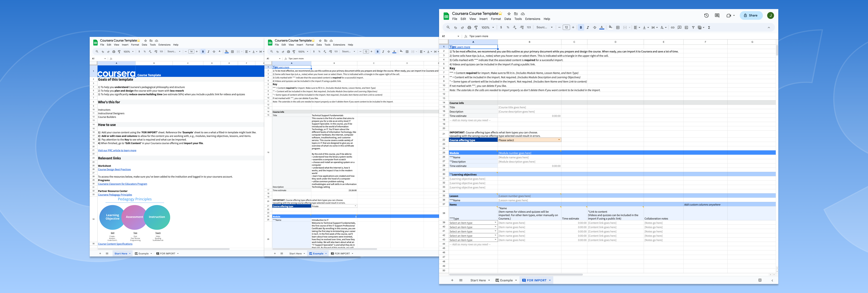Open the Extensions menu beside the Share window's Help
868x293 pixels.
[532, 19]
